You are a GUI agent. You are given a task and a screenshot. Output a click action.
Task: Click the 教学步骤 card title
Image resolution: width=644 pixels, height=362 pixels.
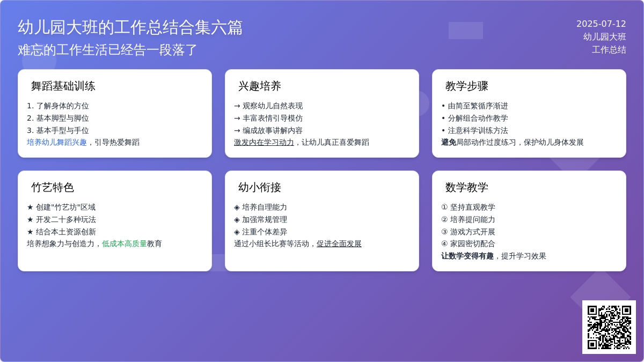pos(467,86)
